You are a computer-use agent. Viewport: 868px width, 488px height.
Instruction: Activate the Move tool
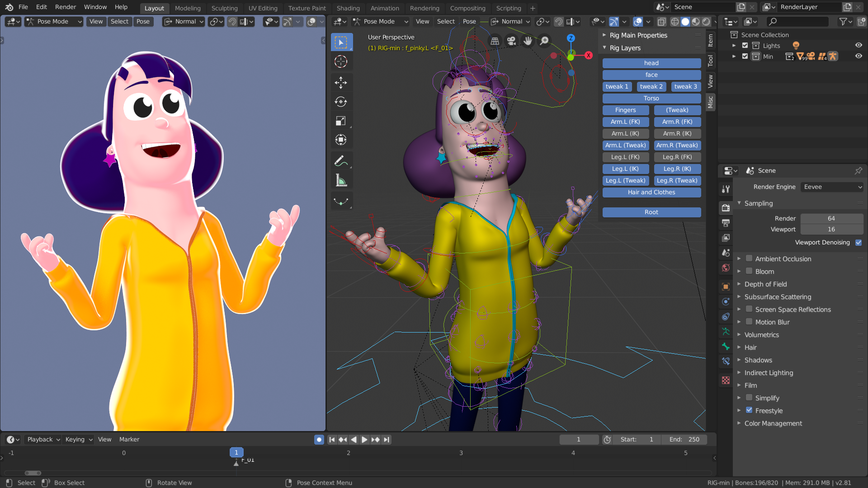pyautogui.click(x=341, y=82)
